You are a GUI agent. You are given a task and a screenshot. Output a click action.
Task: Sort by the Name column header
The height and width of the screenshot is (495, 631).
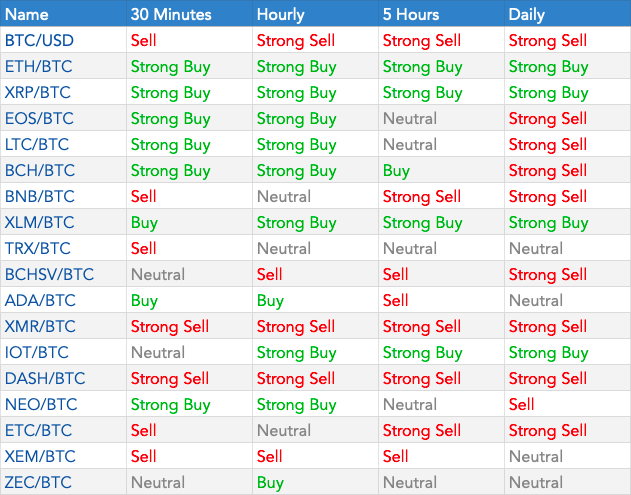click(x=27, y=14)
